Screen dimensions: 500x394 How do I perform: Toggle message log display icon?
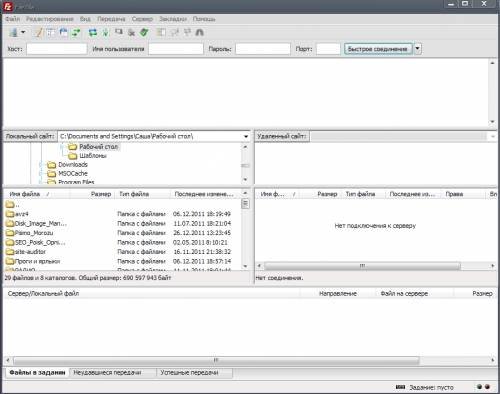tap(39, 32)
